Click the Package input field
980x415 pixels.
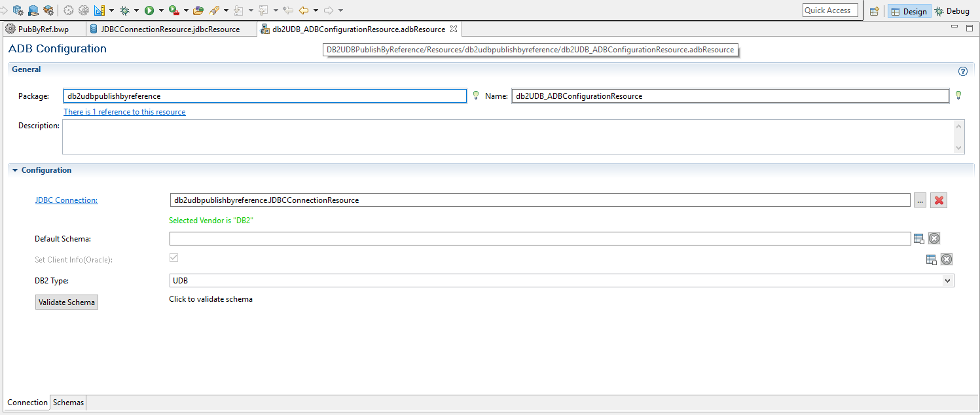tap(265, 96)
